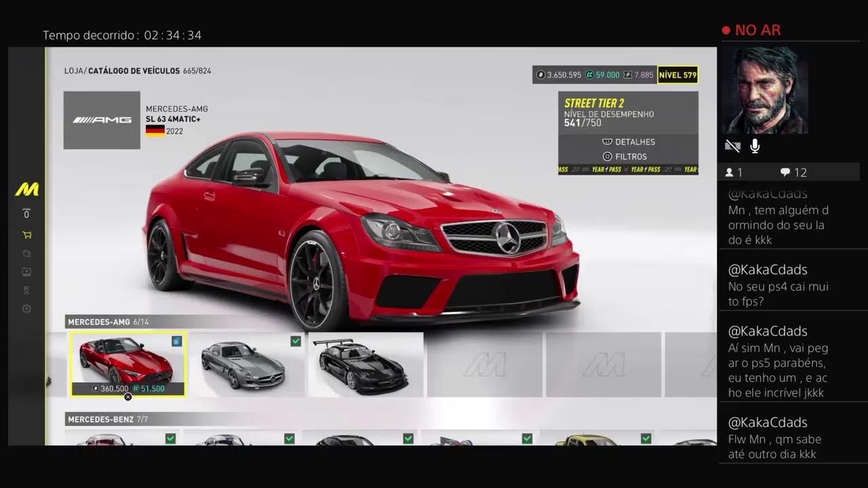The width and height of the screenshot is (868, 488).
Task: Click the SL 63 4MATIC+ model name
Action: 173,119
